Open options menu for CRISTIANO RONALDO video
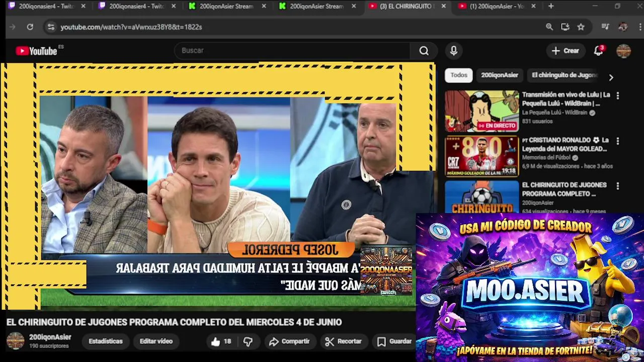644x362 pixels. pyautogui.click(x=618, y=141)
